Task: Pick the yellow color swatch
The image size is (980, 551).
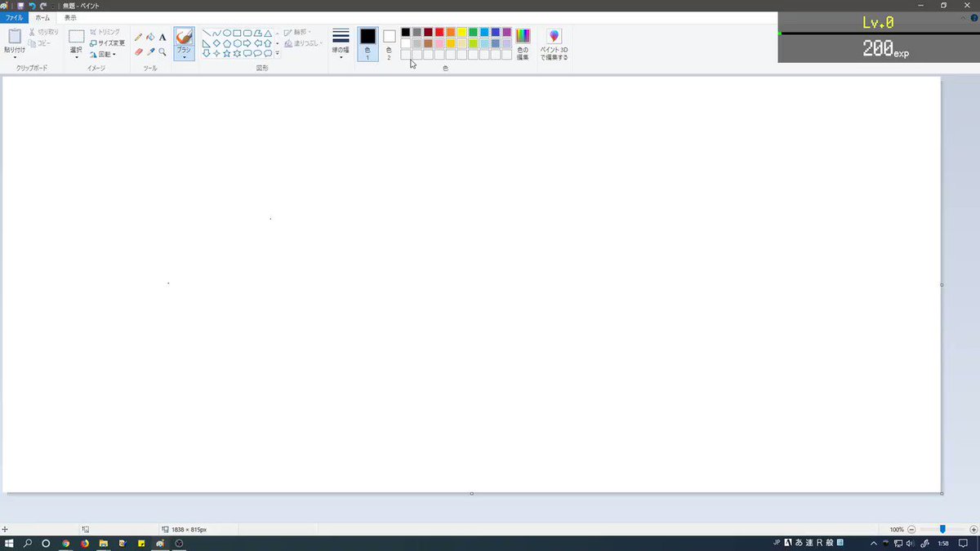Action: (x=461, y=32)
